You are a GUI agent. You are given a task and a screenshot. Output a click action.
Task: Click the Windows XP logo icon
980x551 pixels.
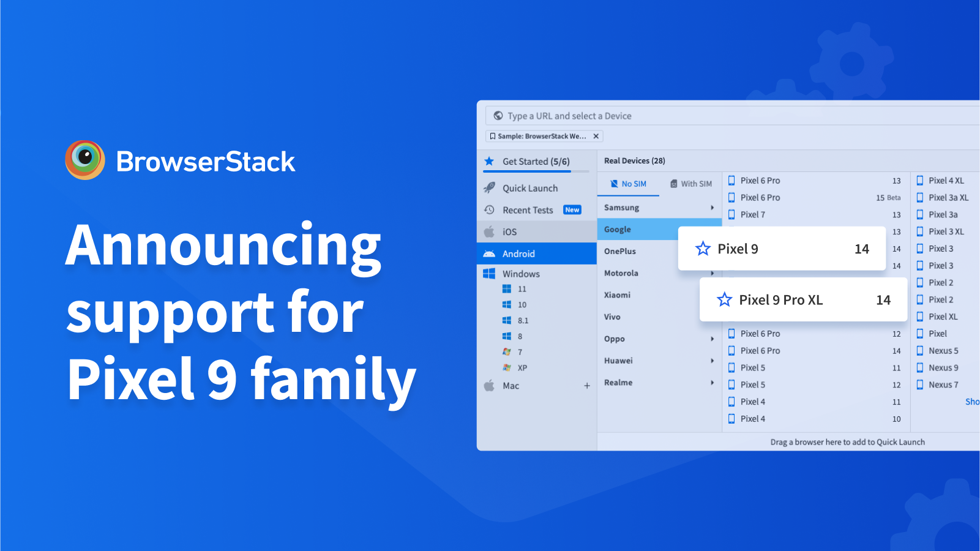tap(507, 368)
